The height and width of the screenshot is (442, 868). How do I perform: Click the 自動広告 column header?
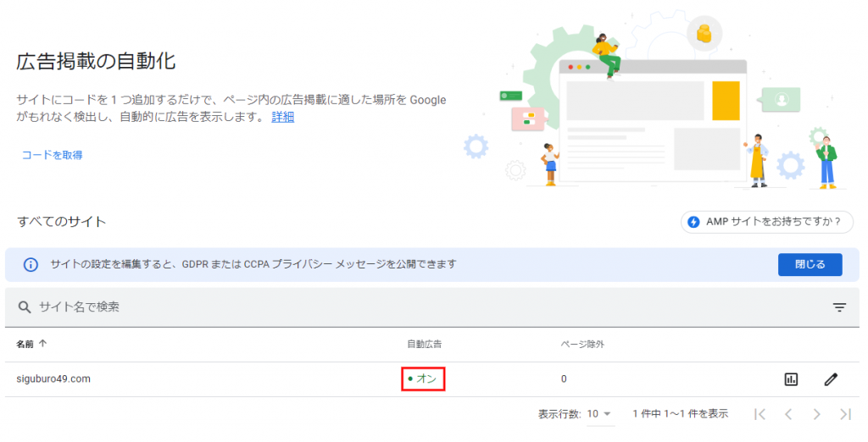(x=424, y=344)
